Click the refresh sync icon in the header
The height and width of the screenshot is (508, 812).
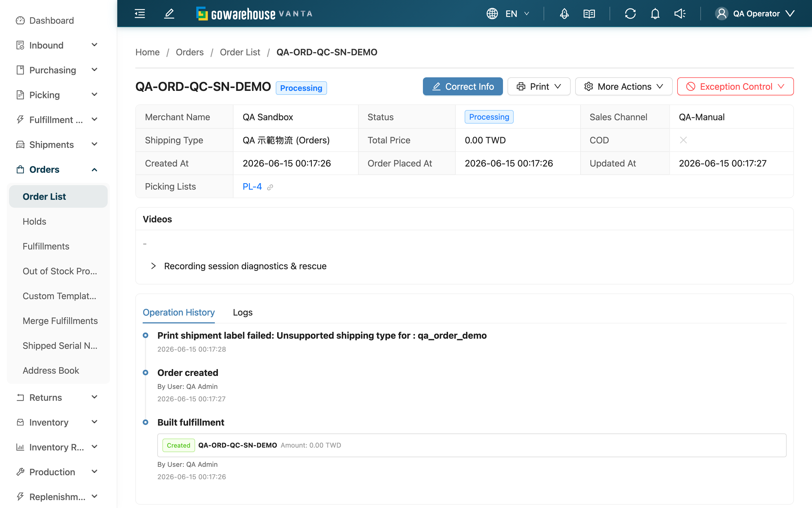630,14
